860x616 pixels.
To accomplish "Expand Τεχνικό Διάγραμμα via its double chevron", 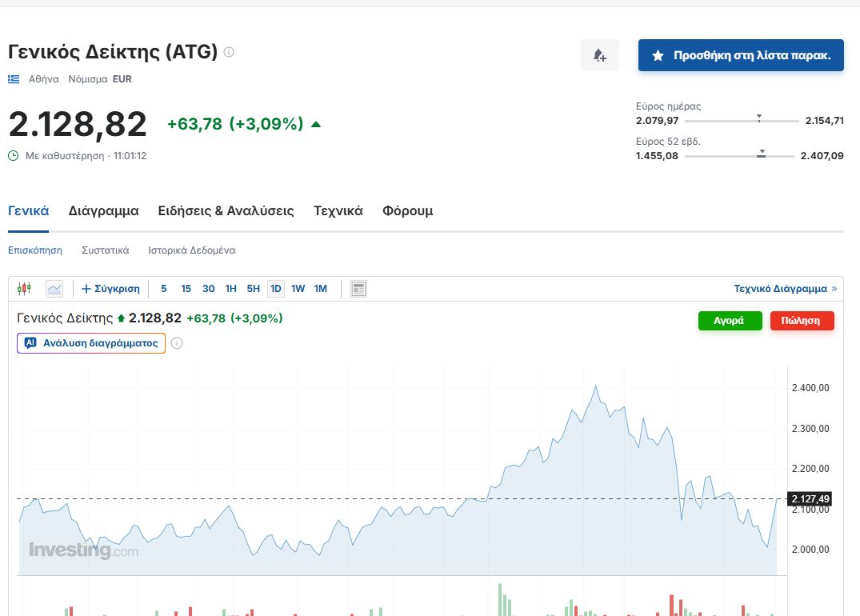I will [834, 289].
